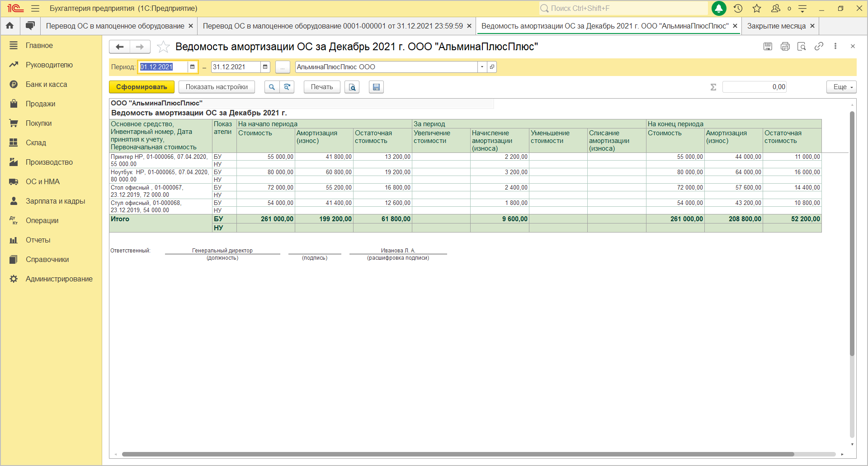Image resolution: width=868 pixels, height=466 pixels.
Task: Open start date calendar picker
Action: (193, 67)
